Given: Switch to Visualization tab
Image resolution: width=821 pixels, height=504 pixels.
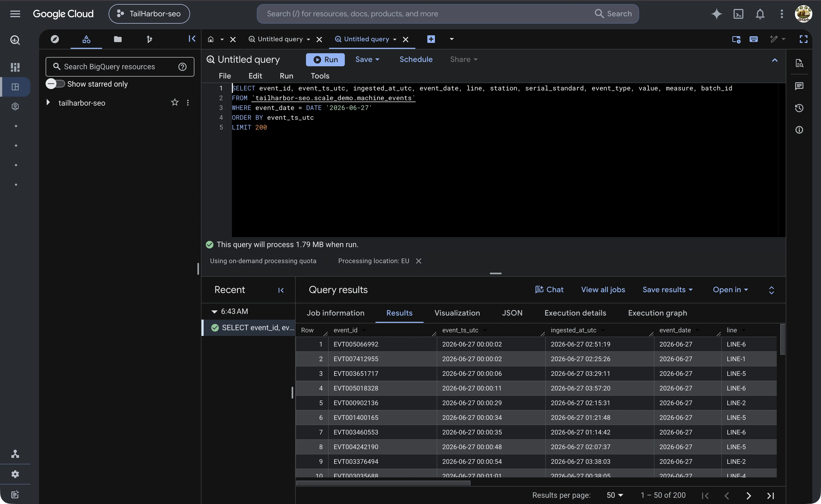Looking at the screenshot, I should point(457,313).
